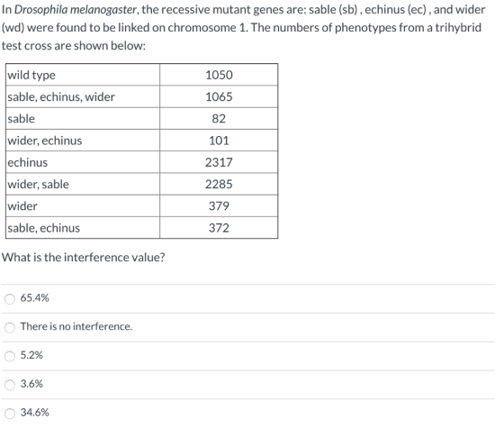The width and height of the screenshot is (504, 428).
Task: Click the 1065 count cell
Action: pos(219,97)
